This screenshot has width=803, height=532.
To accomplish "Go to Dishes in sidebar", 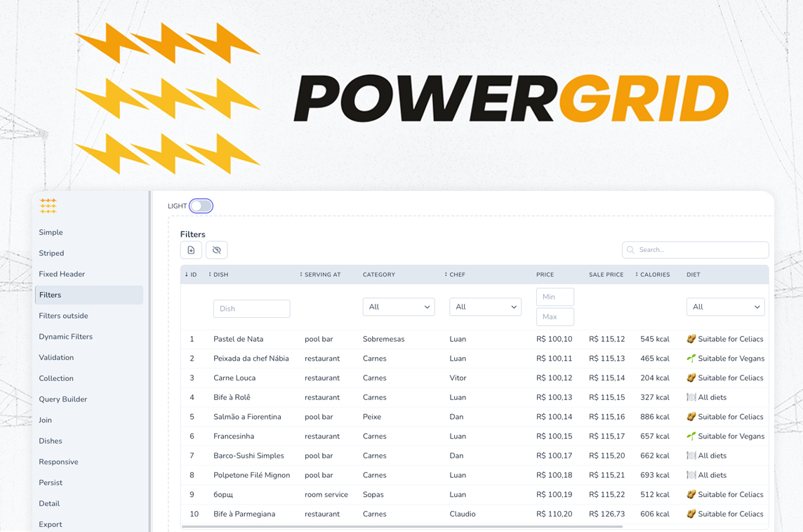I will tap(51, 441).
